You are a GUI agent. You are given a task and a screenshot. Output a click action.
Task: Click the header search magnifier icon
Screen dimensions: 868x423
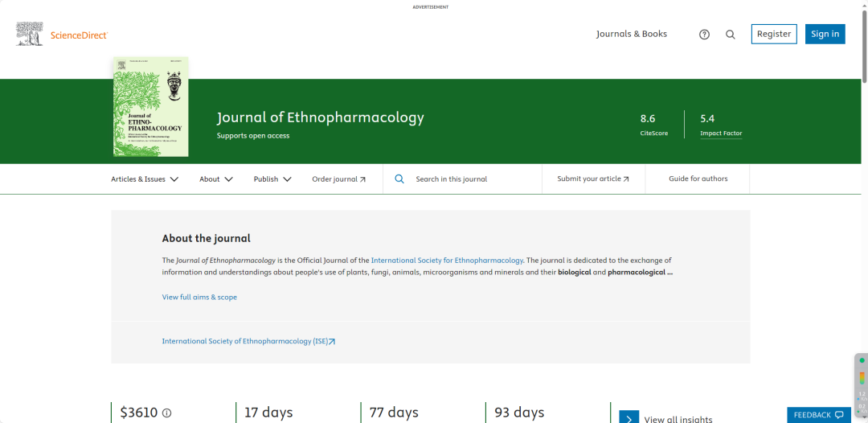point(730,35)
